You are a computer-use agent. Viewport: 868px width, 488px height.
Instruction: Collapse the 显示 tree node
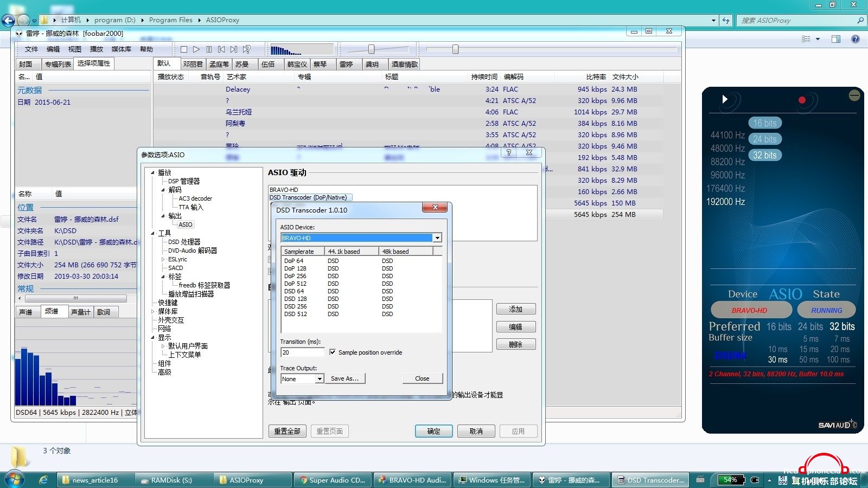153,337
